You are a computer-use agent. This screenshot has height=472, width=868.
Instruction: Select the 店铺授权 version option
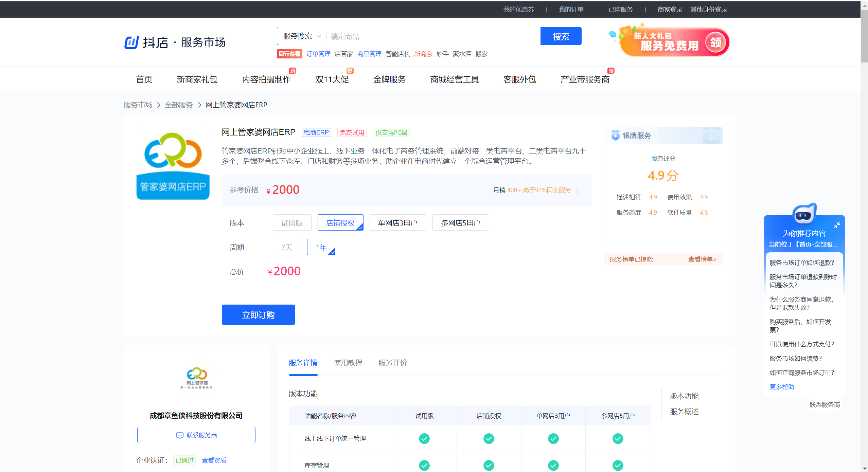(340, 223)
